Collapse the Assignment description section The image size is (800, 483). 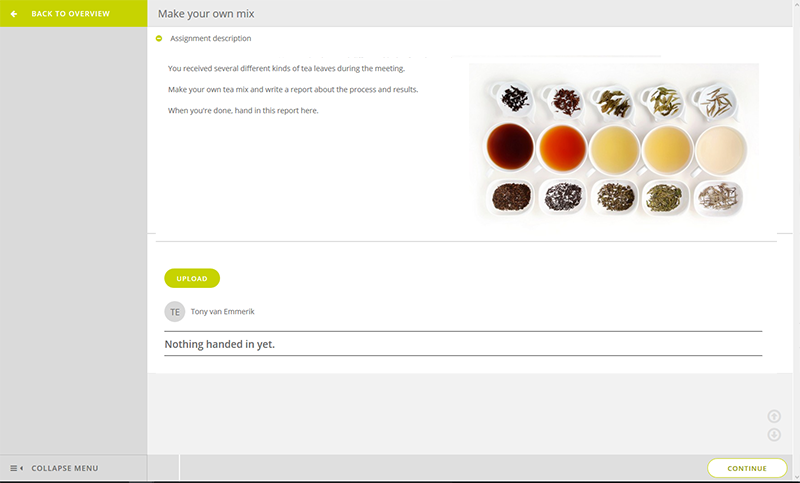[x=159, y=38]
